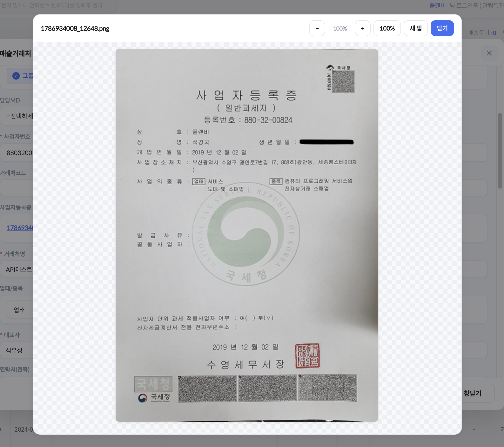This screenshot has width=504, height=447.
Task: Click the 거래처명 field containing API테스트
Action: coord(17,269)
